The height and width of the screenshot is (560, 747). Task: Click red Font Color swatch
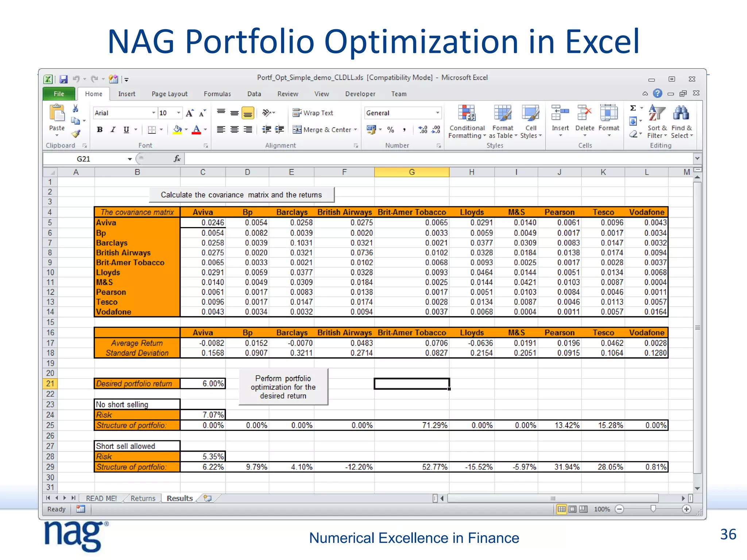pyautogui.click(x=196, y=130)
